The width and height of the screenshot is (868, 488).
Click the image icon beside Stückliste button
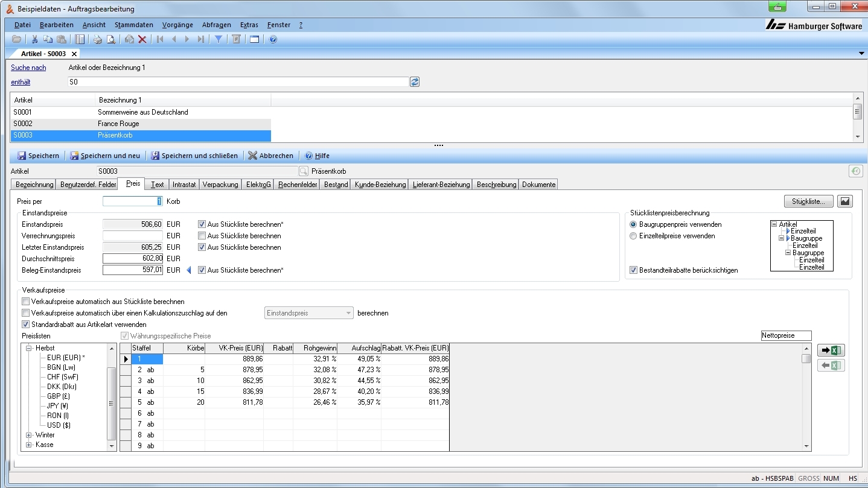click(x=846, y=201)
